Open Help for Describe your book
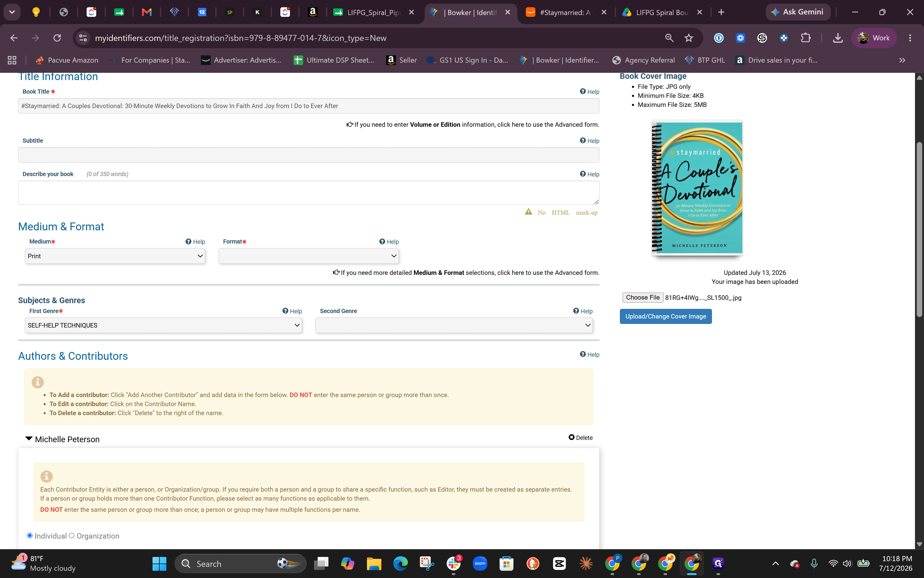The image size is (924, 578). (589, 174)
